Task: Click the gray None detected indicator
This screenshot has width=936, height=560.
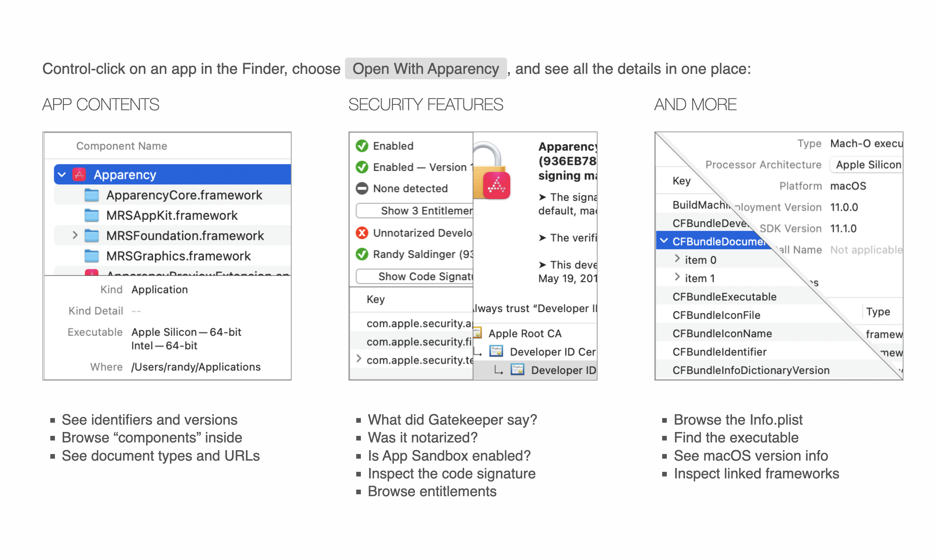Action: pyautogui.click(x=362, y=189)
